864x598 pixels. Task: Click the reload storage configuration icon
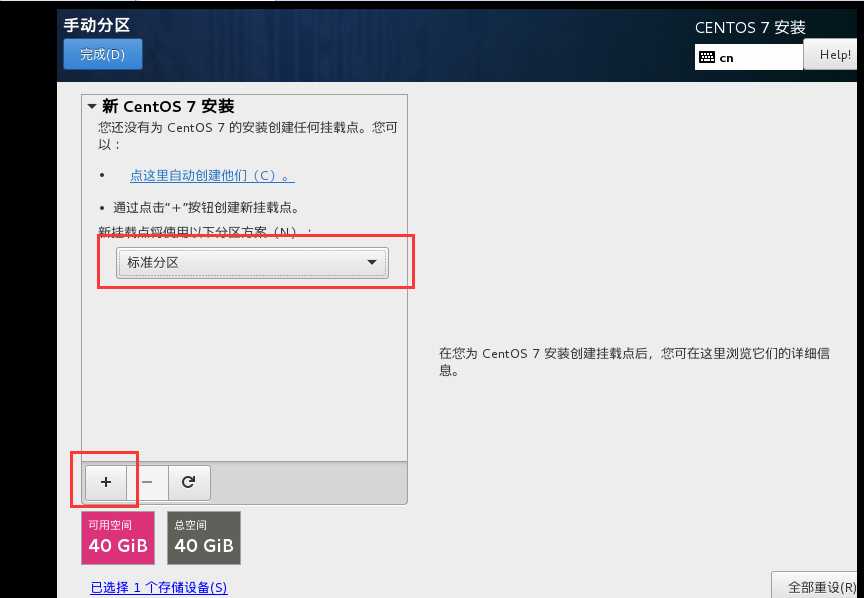[188, 482]
